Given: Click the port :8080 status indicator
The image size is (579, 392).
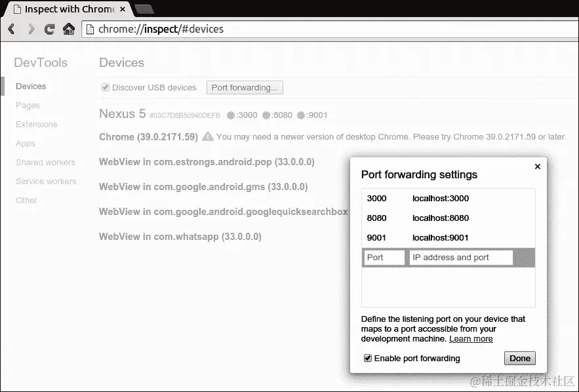Looking at the screenshot, I should (266, 115).
